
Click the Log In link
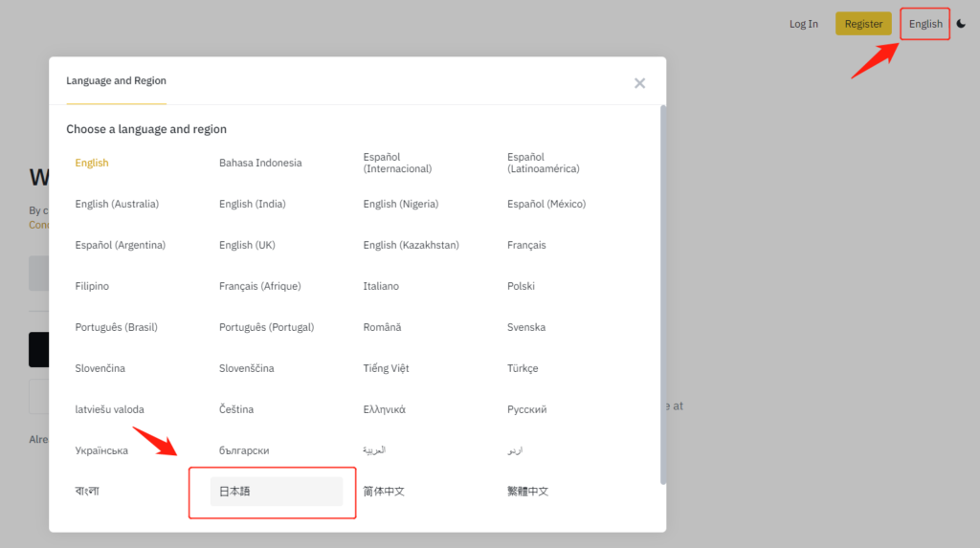point(803,24)
